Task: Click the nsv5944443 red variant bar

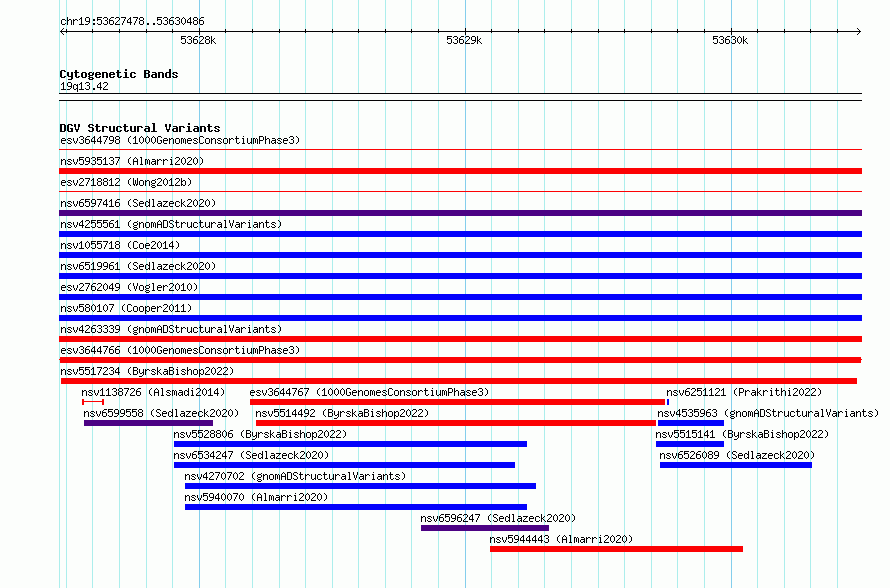Action: coord(616,549)
